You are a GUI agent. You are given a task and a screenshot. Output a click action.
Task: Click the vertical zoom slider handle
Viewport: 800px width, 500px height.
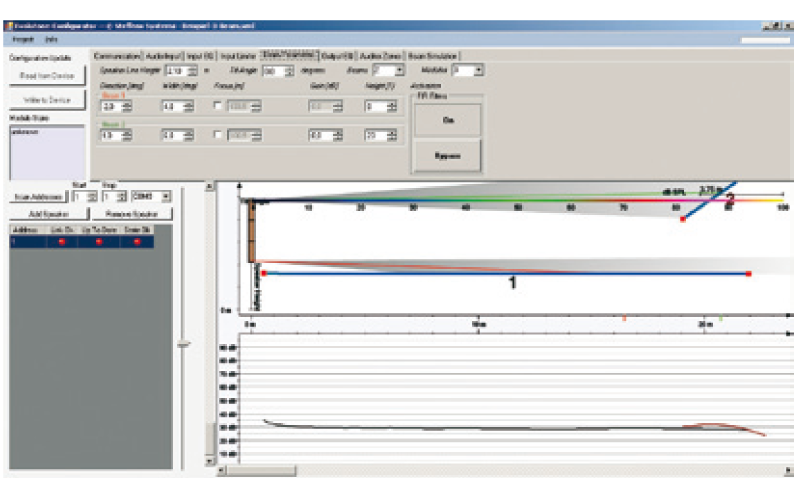click(183, 345)
